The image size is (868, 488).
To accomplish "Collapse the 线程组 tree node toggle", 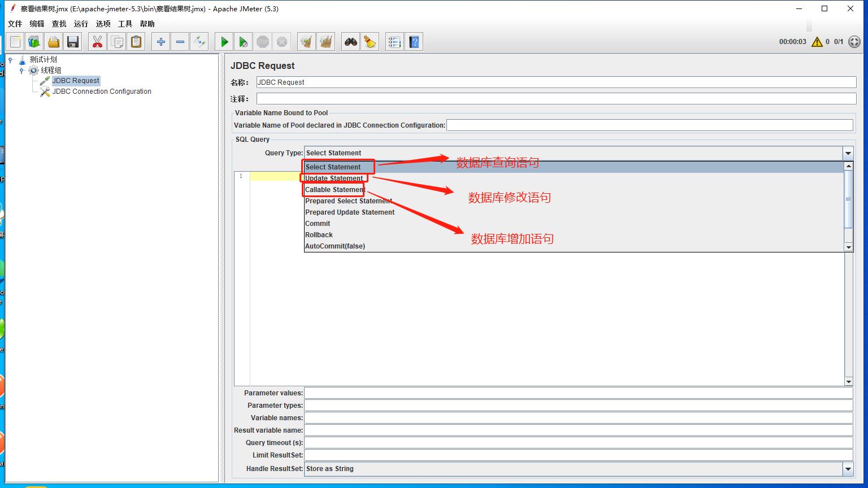I will pos(21,70).
